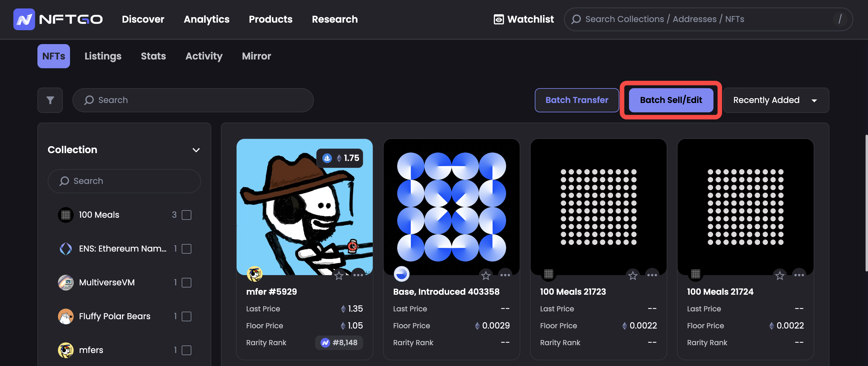Click the Watchlist eye icon

[x=498, y=19]
